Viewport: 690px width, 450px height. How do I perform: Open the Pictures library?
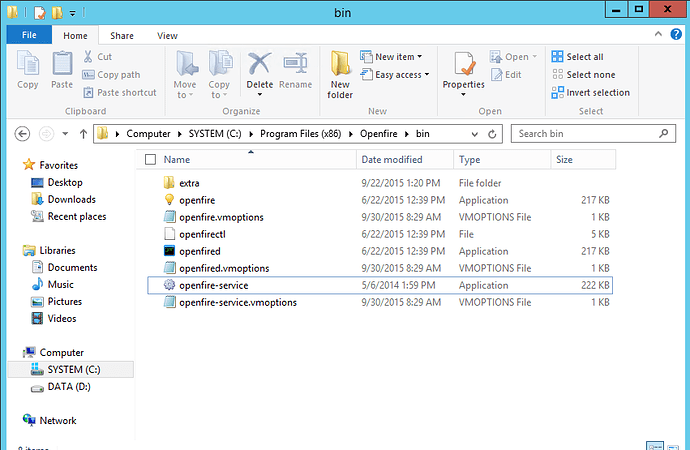56,302
